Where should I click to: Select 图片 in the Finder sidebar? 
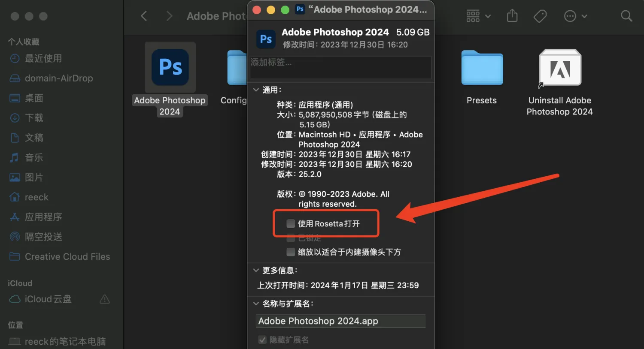click(x=33, y=177)
